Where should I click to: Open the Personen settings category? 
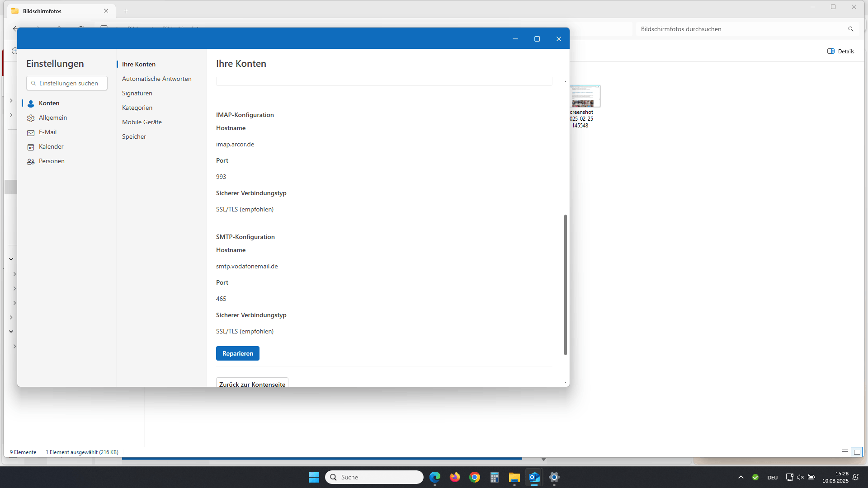pos(51,161)
